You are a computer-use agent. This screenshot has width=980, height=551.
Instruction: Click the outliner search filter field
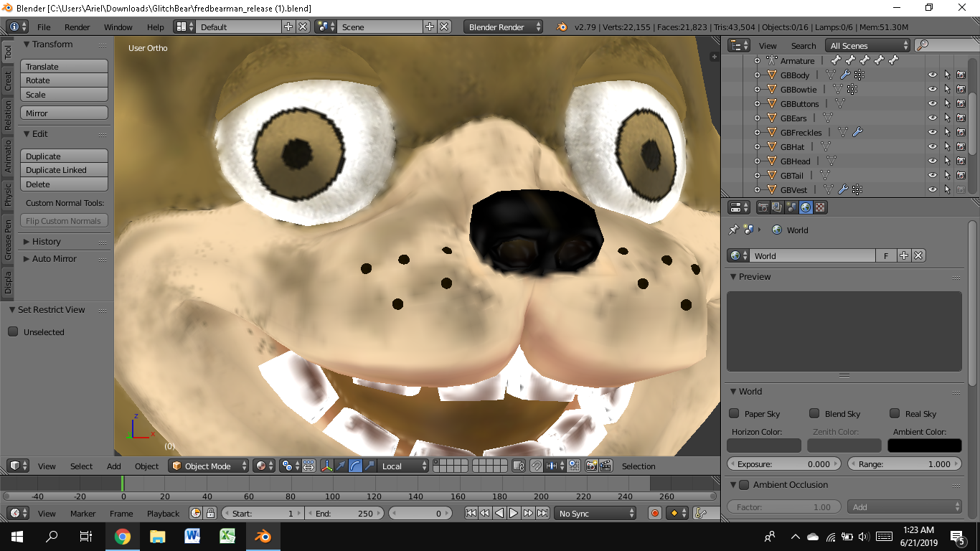[x=946, y=45]
